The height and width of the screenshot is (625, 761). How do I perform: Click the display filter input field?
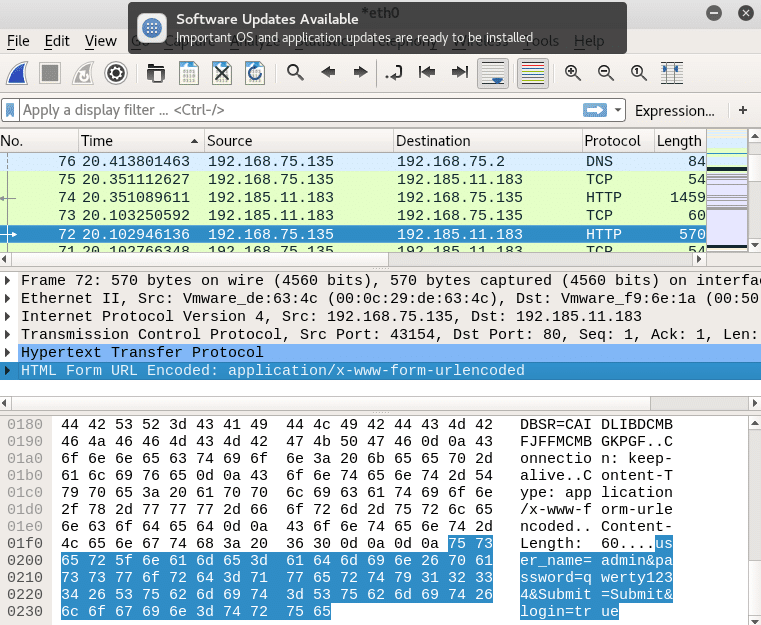301,110
